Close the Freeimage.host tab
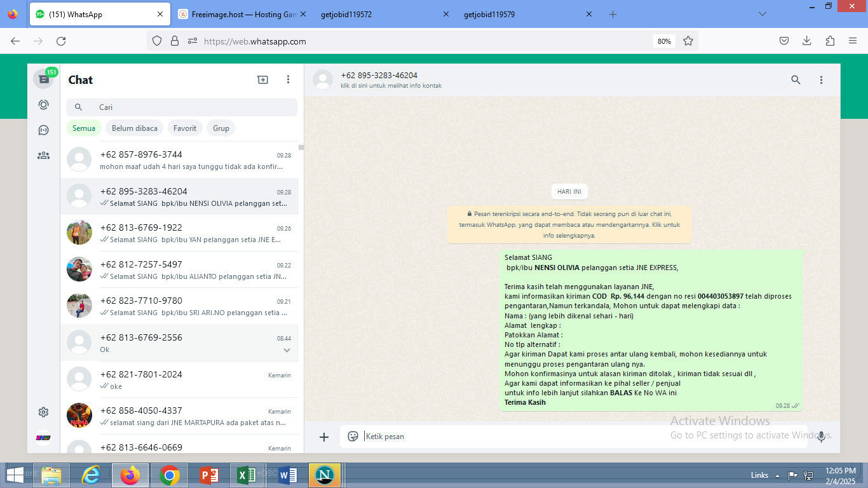The width and height of the screenshot is (868, 488). pos(302,14)
